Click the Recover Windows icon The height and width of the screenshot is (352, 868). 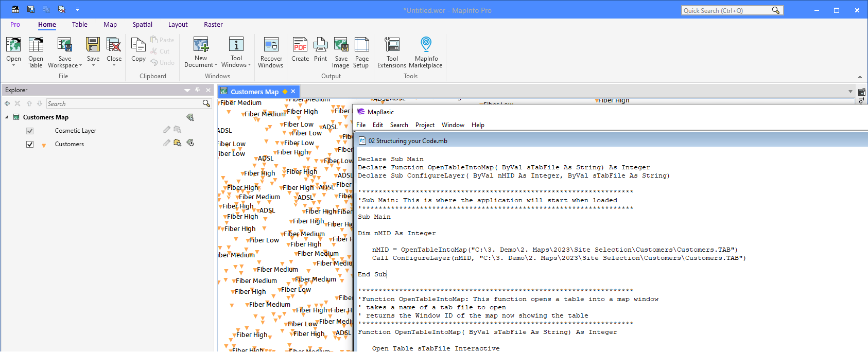click(x=271, y=45)
